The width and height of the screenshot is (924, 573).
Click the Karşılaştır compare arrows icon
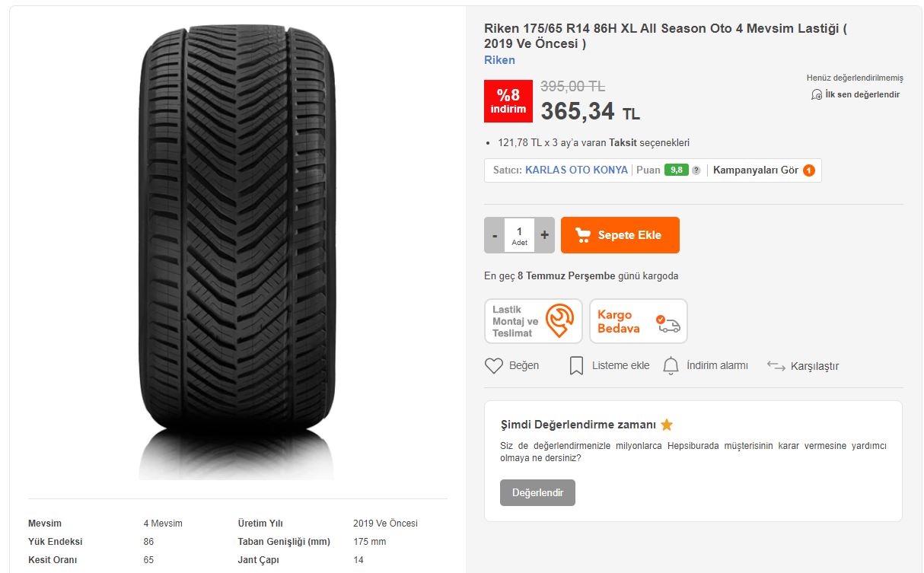coord(776,366)
